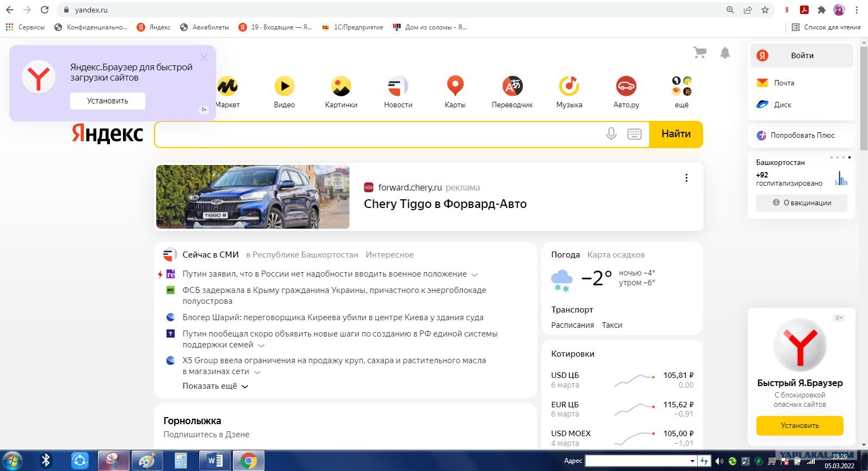The height and width of the screenshot is (471, 868).
Task: Open the Картинки service icon
Action: [341, 86]
